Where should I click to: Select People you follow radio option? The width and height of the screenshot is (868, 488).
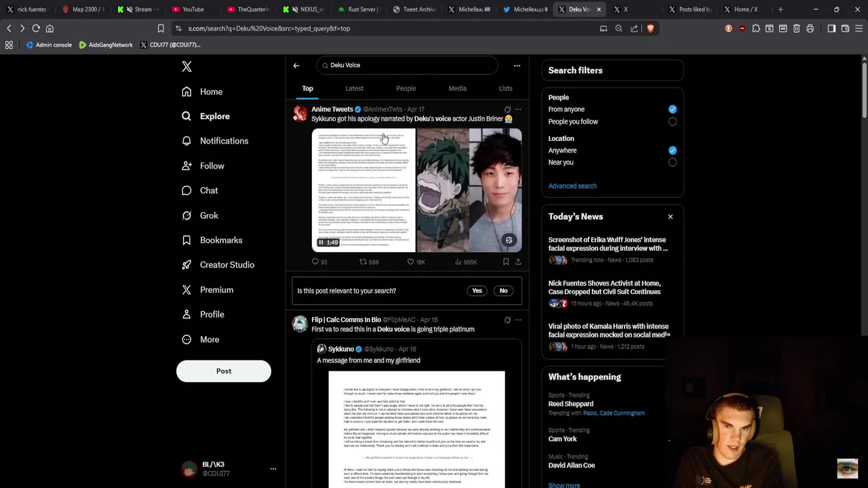tap(672, 122)
